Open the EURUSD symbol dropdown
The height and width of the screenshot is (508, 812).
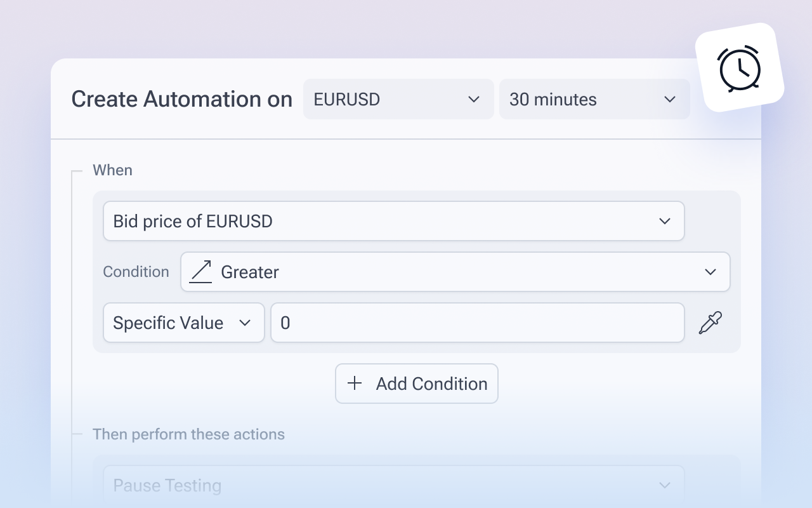click(398, 99)
